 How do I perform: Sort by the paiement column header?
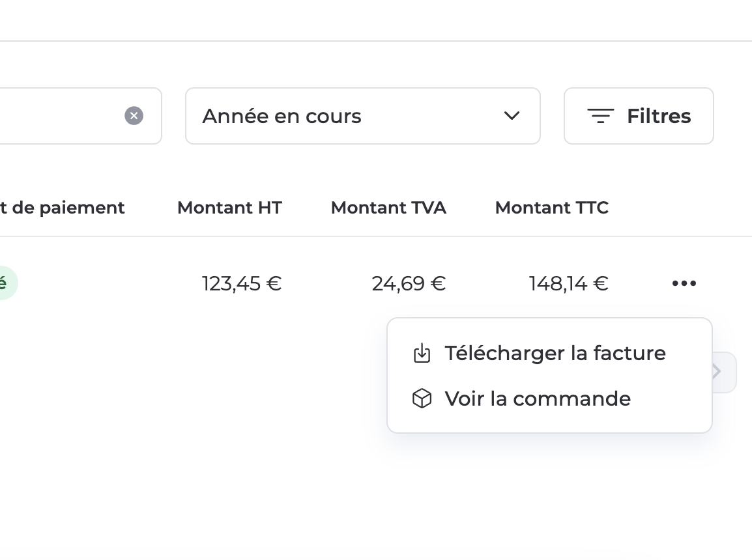point(63,208)
